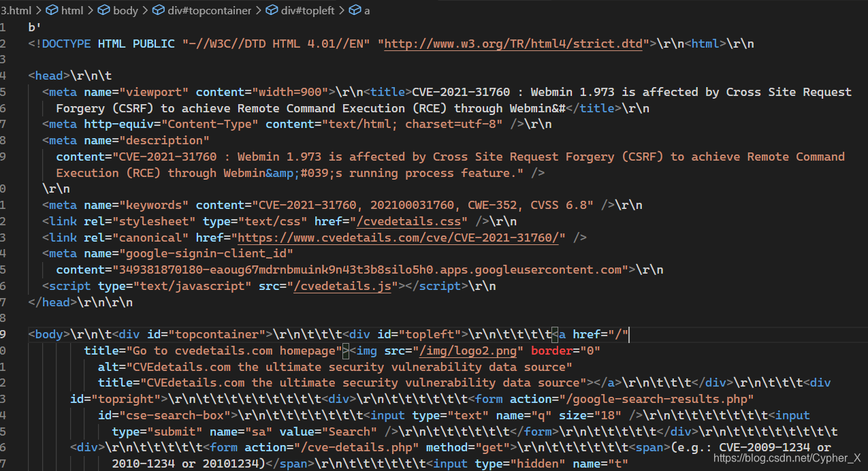The image size is (868, 471).
Task: Click the opening <body> tag
Action: pos(49,334)
